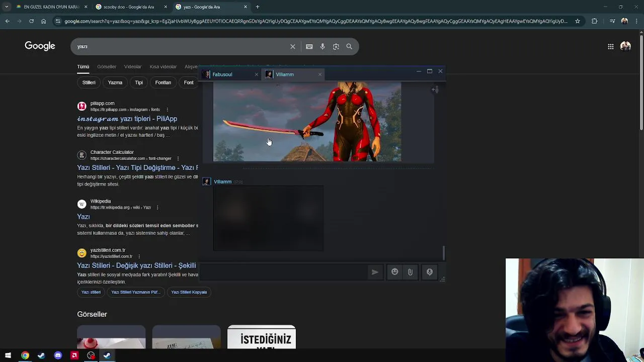Click the Steam chat message field
644x362 pixels.
click(284, 272)
